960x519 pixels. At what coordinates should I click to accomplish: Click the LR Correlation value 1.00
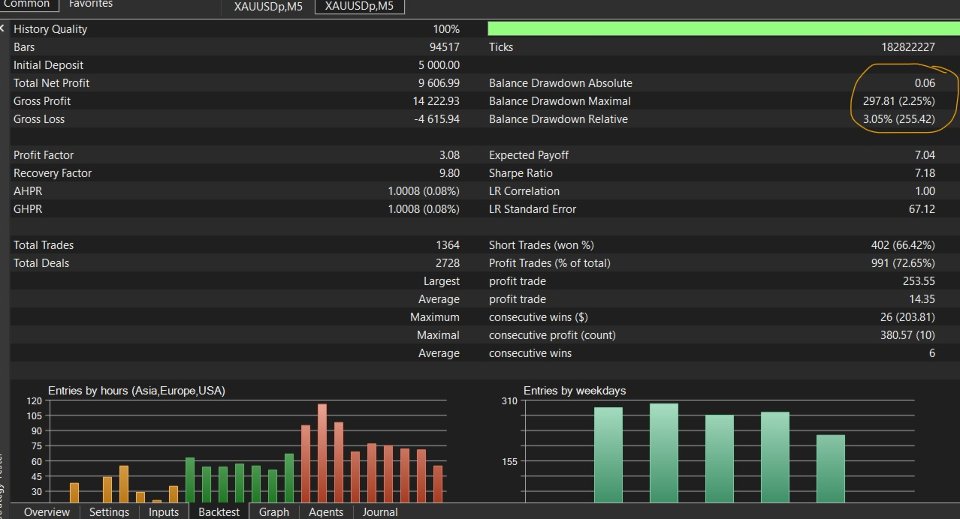924,191
